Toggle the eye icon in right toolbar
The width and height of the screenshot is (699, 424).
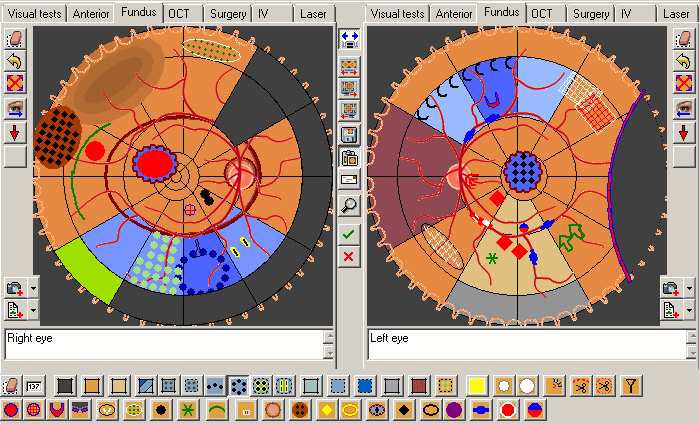click(x=684, y=108)
